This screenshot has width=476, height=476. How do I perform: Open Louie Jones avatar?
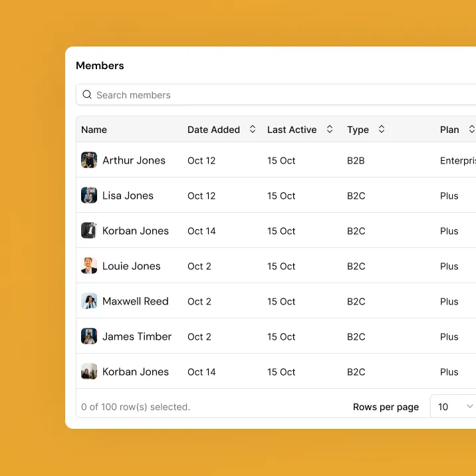point(89,266)
